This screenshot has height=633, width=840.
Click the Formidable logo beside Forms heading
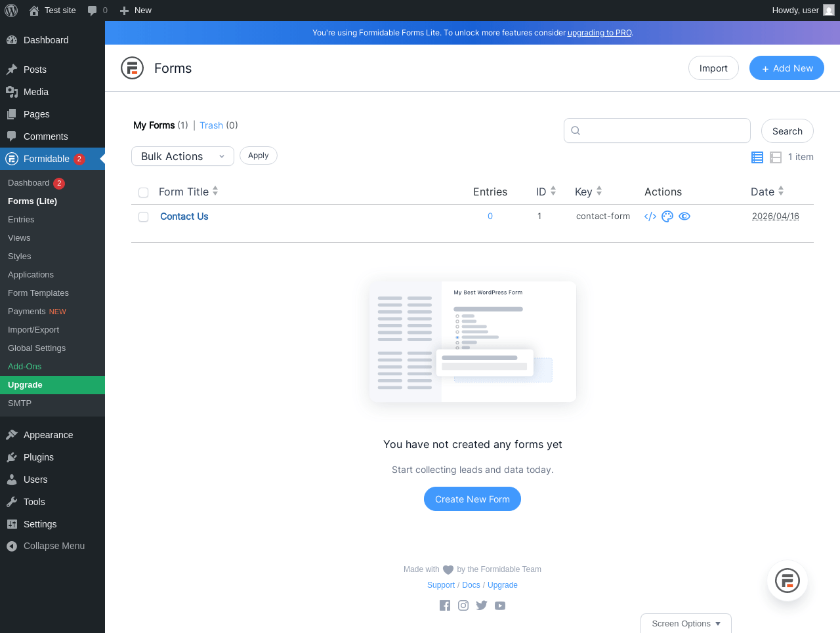pos(132,68)
